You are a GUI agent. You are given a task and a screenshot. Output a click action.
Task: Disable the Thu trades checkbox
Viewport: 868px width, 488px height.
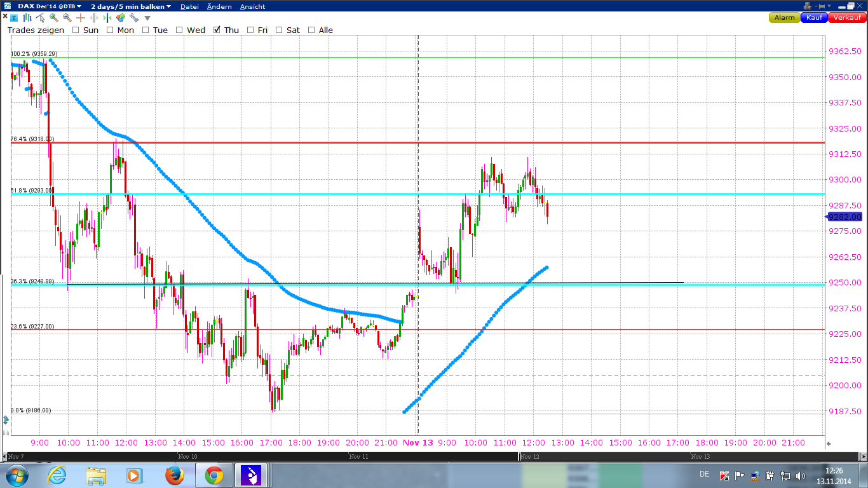click(x=218, y=30)
